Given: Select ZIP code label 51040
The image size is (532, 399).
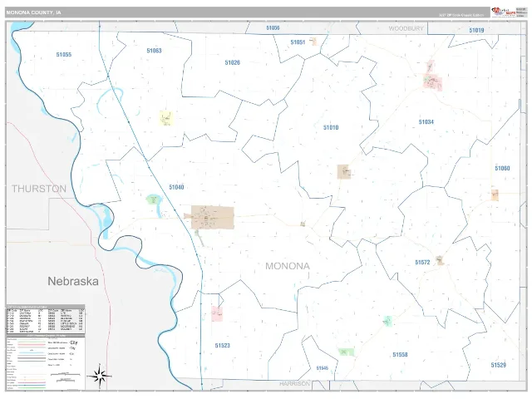Looking at the screenshot, I should tap(176, 187).
